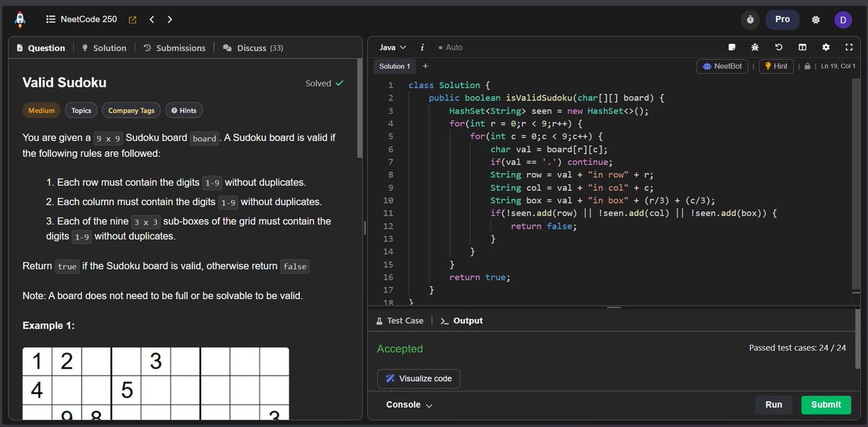Click the Medium difficulty tag
The image size is (868, 427).
pos(41,111)
